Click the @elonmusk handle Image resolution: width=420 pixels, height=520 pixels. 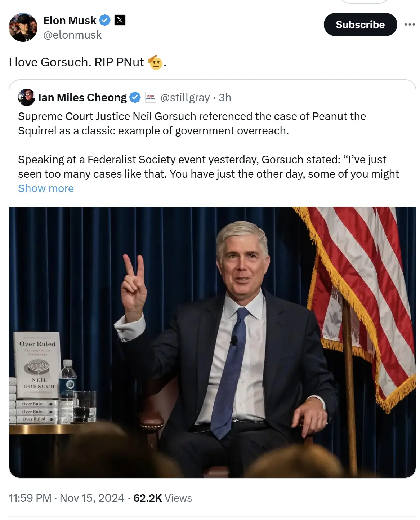pyautogui.click(x=72, y=35)
